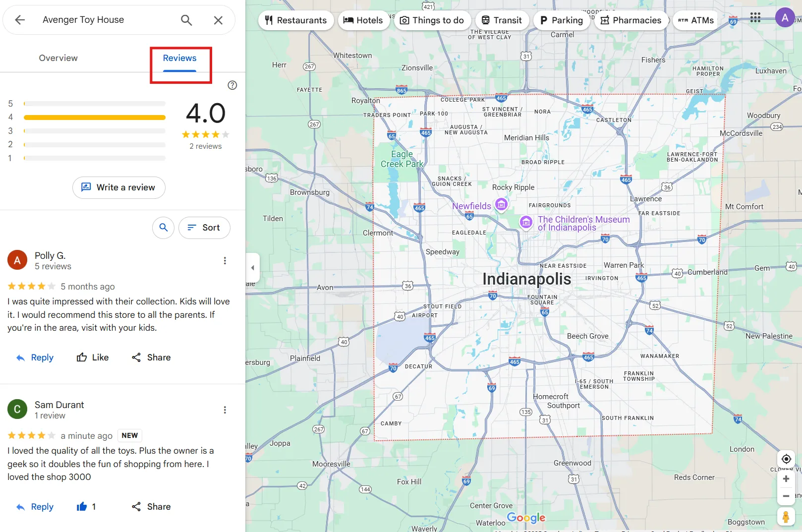Viewport: 802px width, 532px height.
Task: Click the back arrow in search bar
Action: point(20,20)
